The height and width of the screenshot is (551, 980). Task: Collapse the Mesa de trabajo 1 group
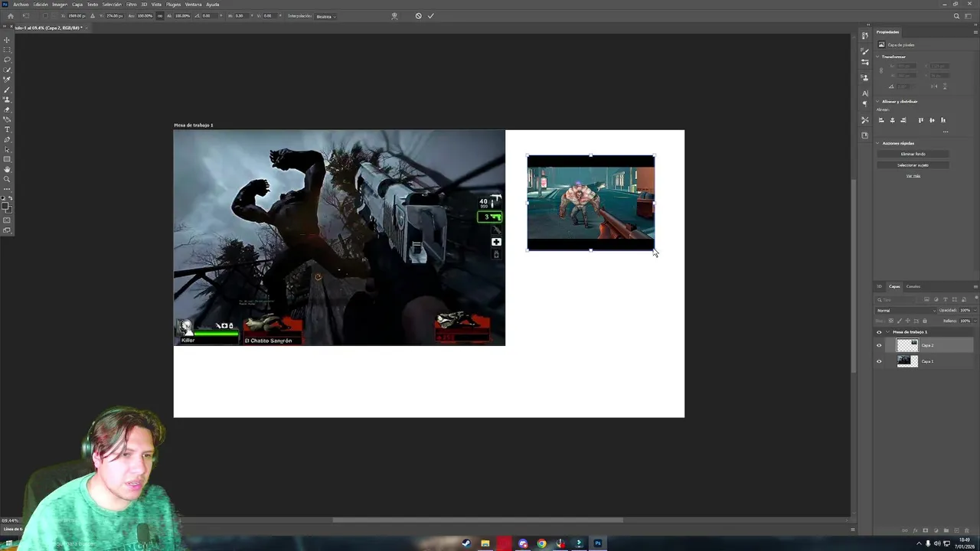click(x=888, y=332)
